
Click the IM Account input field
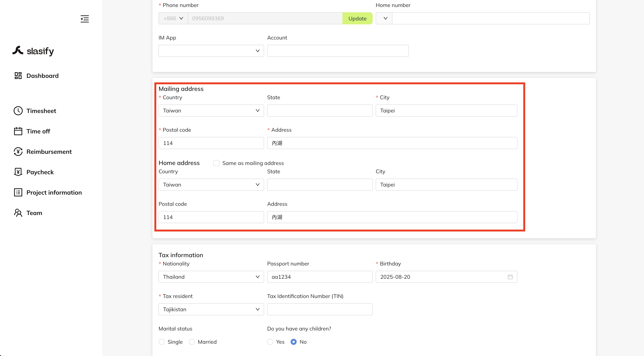pos(338,51)
